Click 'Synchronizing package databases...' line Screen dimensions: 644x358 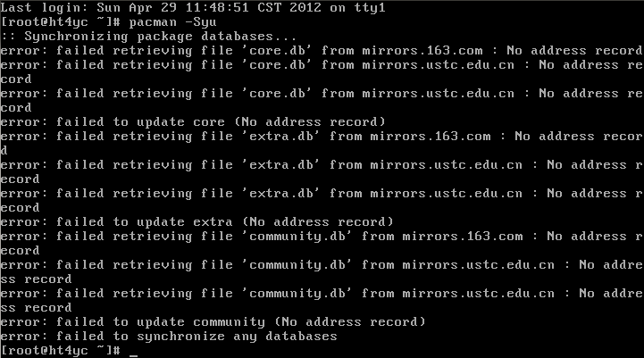coord(148,37)
